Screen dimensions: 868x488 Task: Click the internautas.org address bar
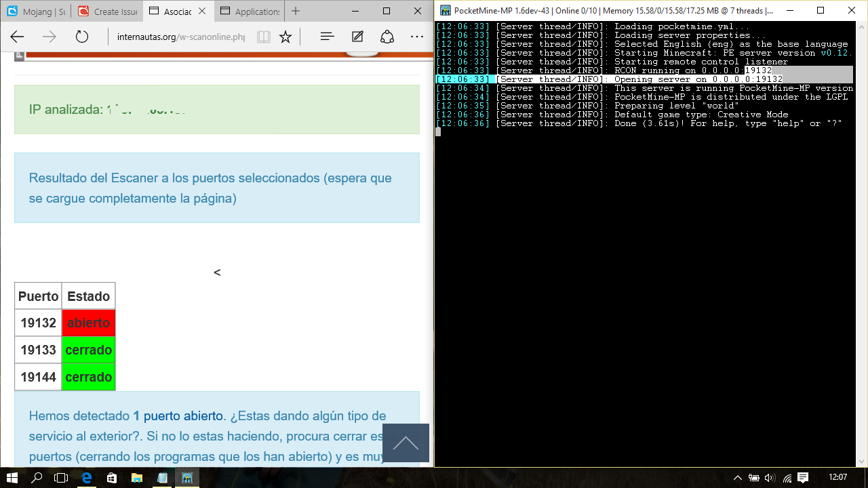click(180, 37)
